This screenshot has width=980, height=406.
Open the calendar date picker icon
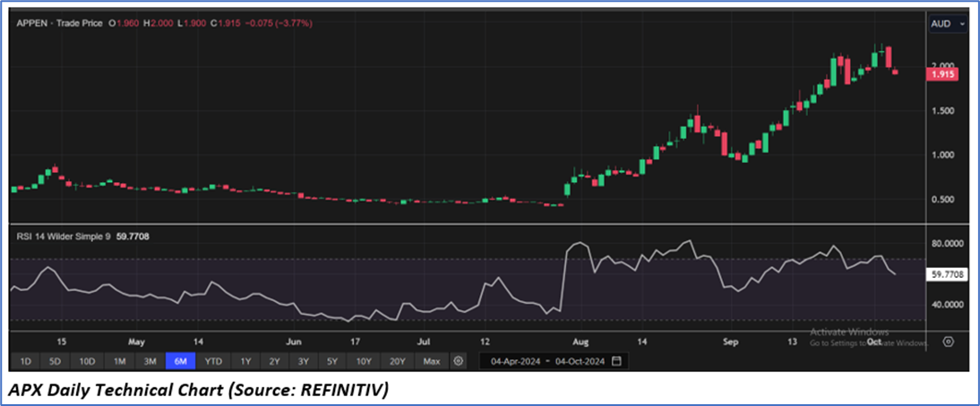tap(617, 361)
